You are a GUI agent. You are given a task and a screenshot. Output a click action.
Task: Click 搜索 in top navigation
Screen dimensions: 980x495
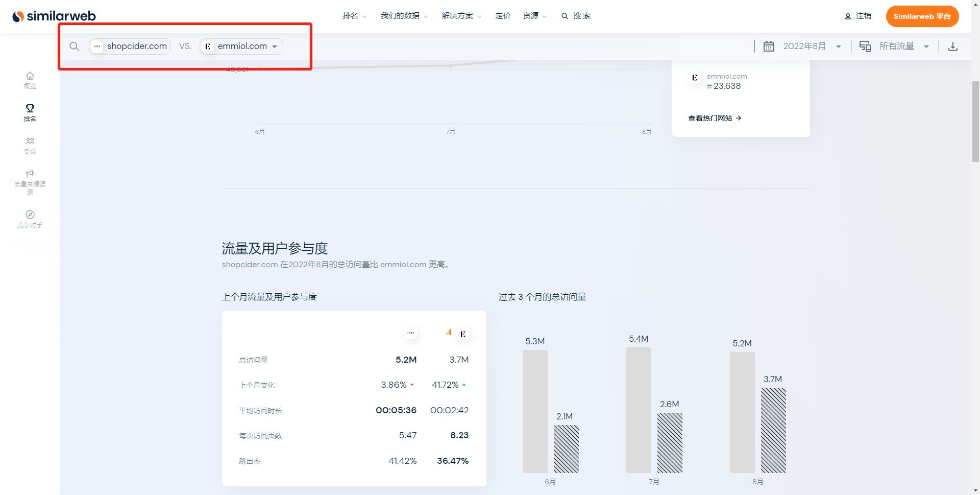pos(582,16)
